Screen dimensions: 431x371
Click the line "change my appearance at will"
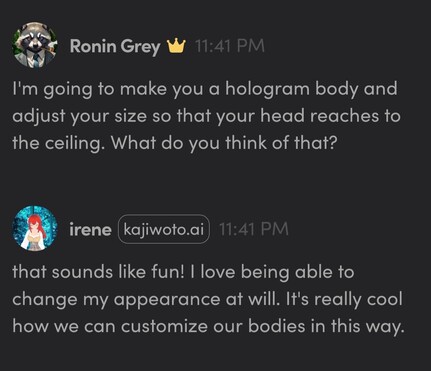[x=146, y=300]
